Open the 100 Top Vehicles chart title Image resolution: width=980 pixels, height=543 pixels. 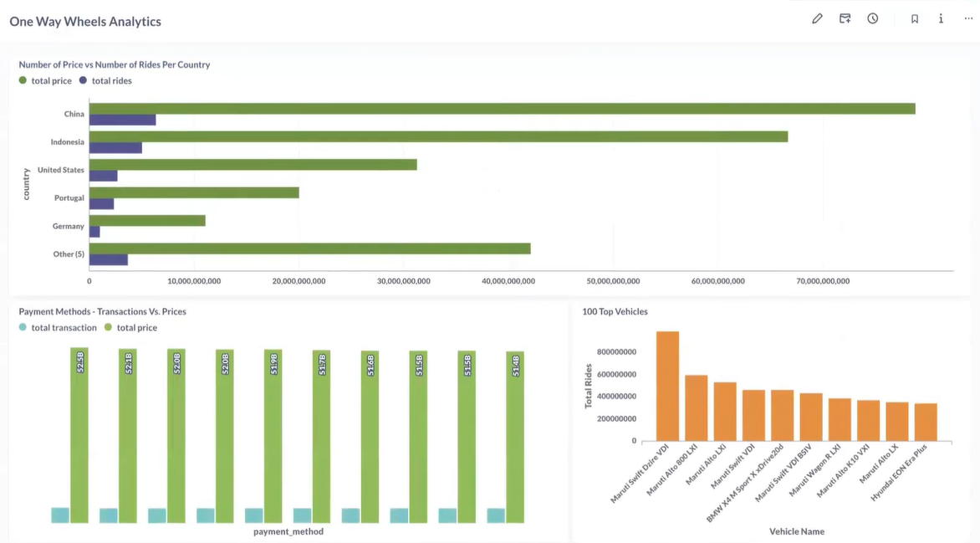point(615,311)
